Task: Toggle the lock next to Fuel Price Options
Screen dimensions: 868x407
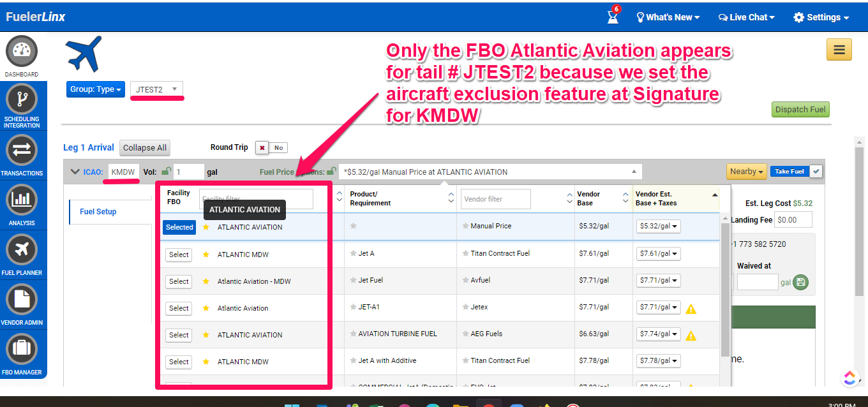Action: pyautogui.click(x=331, y=171)
